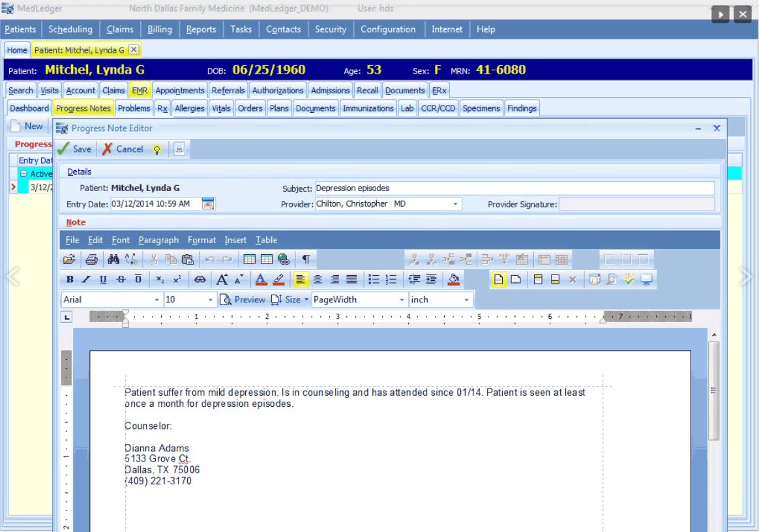Insert a hyperlink with the globe icon

point(284,259)
